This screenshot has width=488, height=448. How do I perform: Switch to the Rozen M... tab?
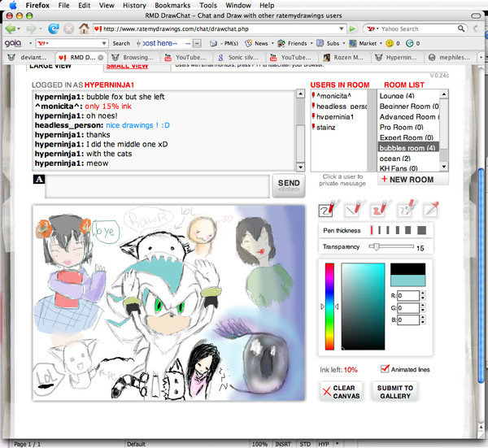coord(344,57)
